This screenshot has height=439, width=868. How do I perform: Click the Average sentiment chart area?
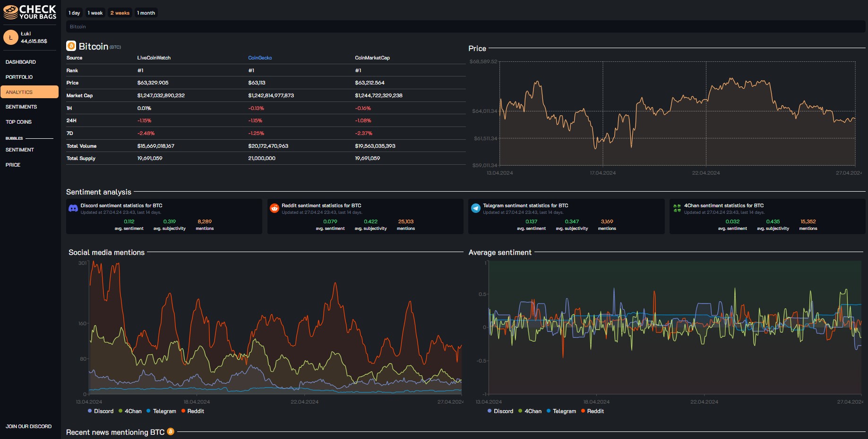(x=675, y=328)
